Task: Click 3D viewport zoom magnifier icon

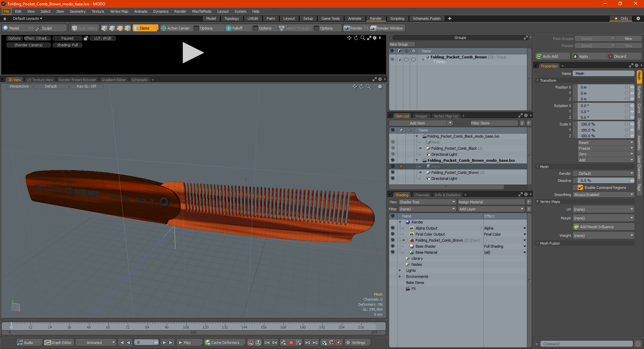Action: (x=368, y=87)
